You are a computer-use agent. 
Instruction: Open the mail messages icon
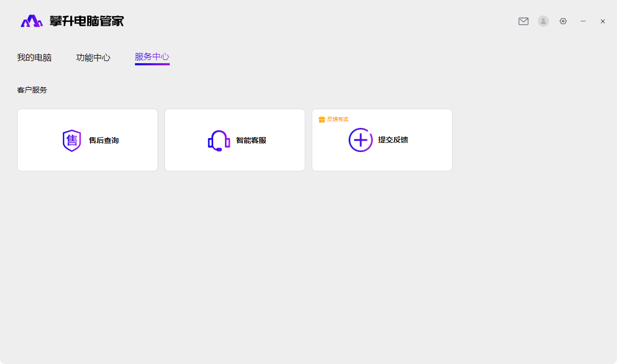[523, 21]
